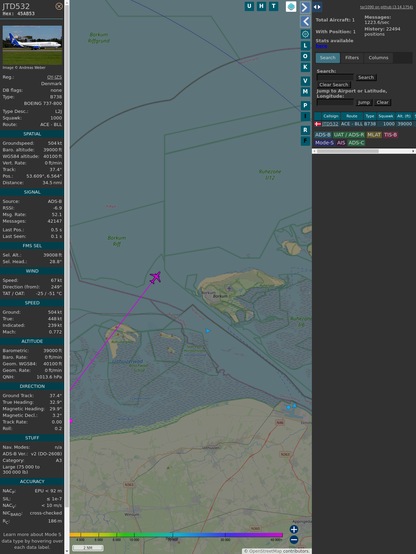Click the magenta JTD532 aircraft icon on map
This screenshot has height=554, width=416.
(155, 277)
